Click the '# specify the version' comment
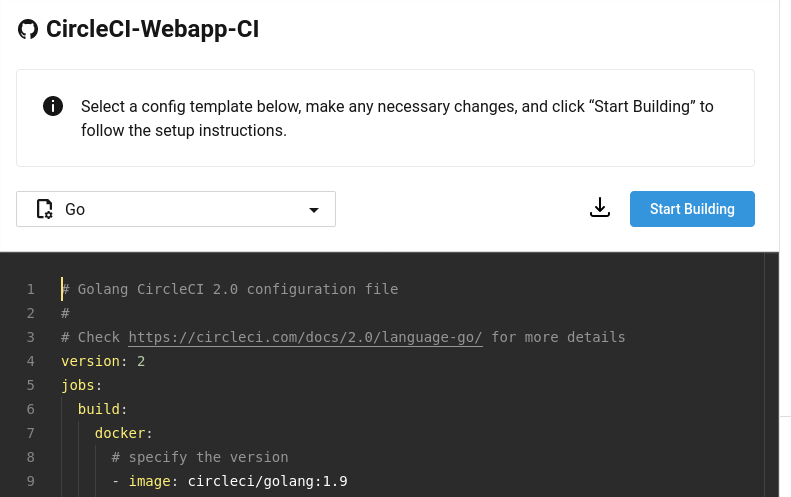 tap(200, 457)
